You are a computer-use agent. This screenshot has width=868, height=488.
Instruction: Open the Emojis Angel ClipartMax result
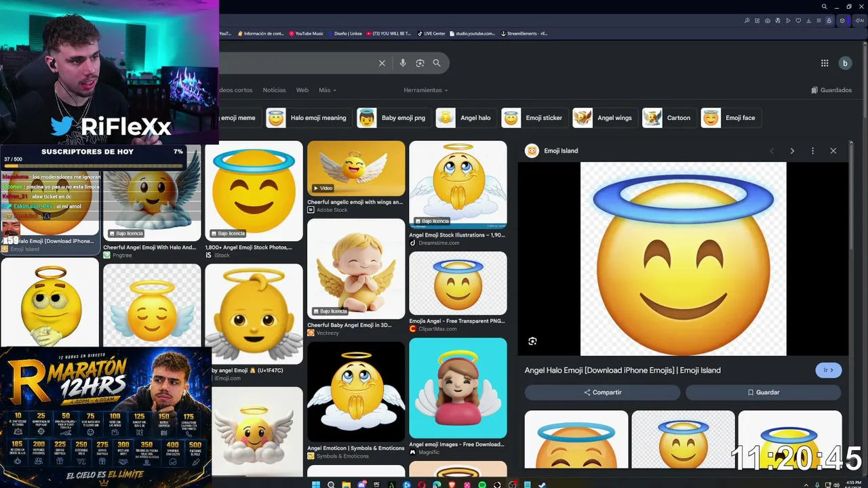[458, 292]
